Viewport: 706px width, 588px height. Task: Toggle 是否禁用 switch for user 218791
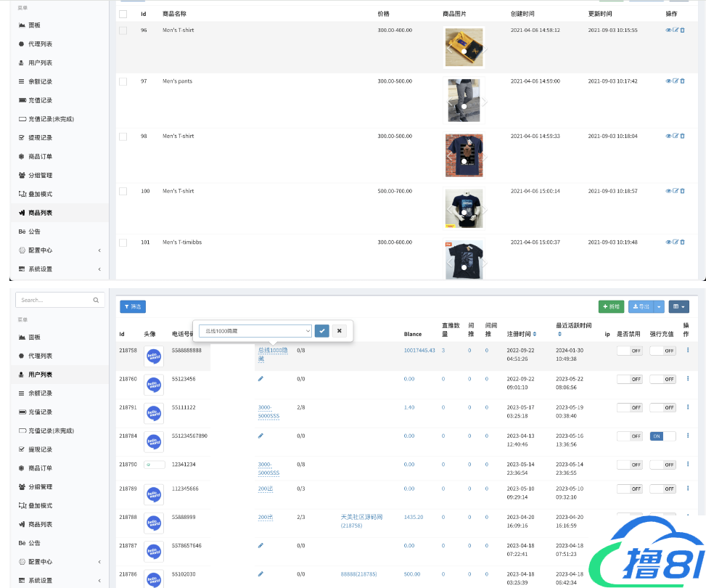click(629, 408)
